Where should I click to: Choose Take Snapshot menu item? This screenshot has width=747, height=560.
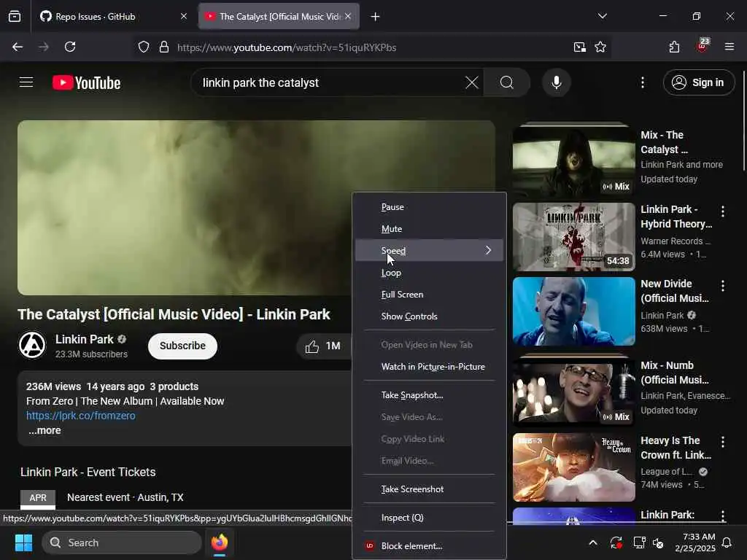(429, 395)
